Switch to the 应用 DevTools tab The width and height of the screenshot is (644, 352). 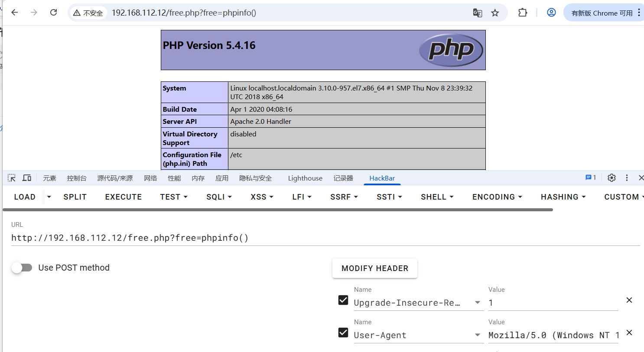(x=222, y=178)
